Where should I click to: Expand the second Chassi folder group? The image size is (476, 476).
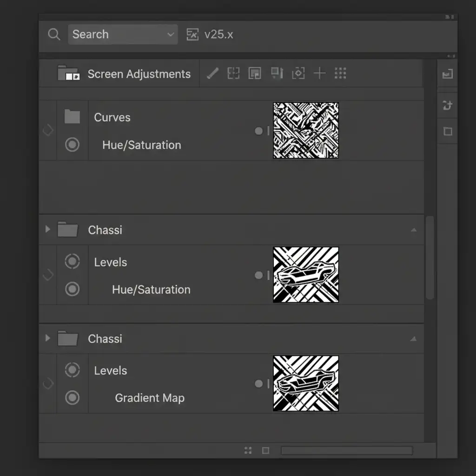click(x=47, y=338)
